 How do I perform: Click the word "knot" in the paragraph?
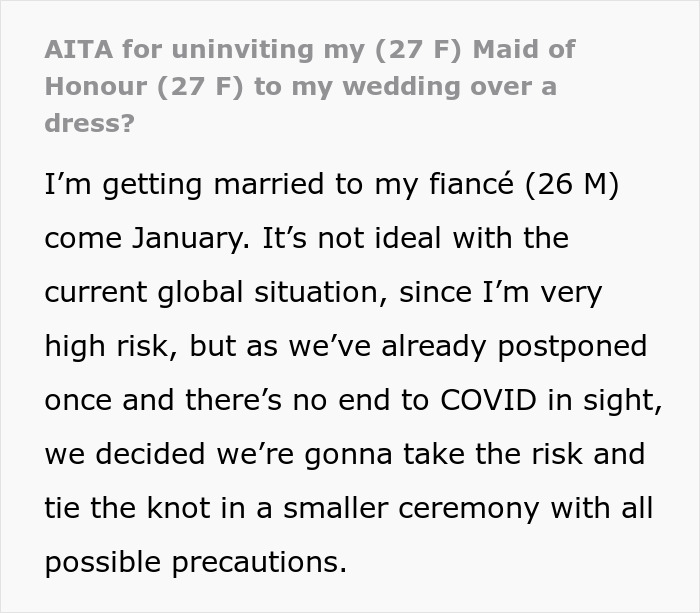coord(179,508)
